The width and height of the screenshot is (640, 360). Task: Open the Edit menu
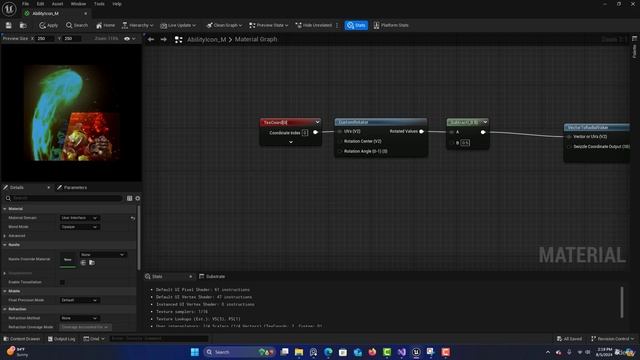(x=40, y=4)
